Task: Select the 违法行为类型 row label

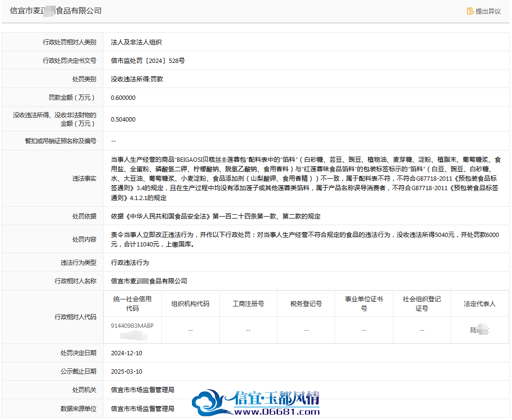Action: (78, 262)
